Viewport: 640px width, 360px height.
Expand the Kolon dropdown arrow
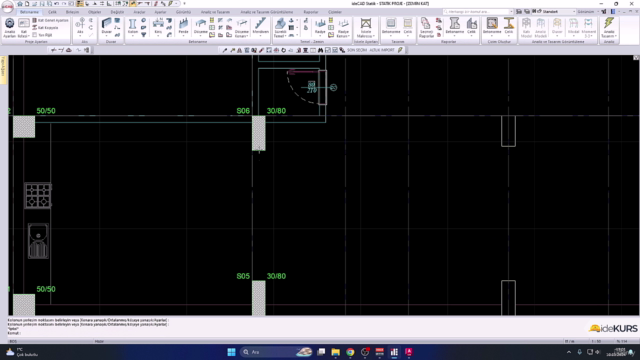coord(133,37)
